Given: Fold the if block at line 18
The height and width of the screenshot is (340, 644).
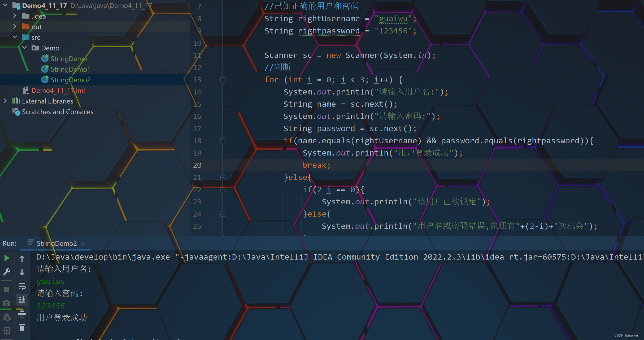Looking at the screenshot, I should [223, 141].
